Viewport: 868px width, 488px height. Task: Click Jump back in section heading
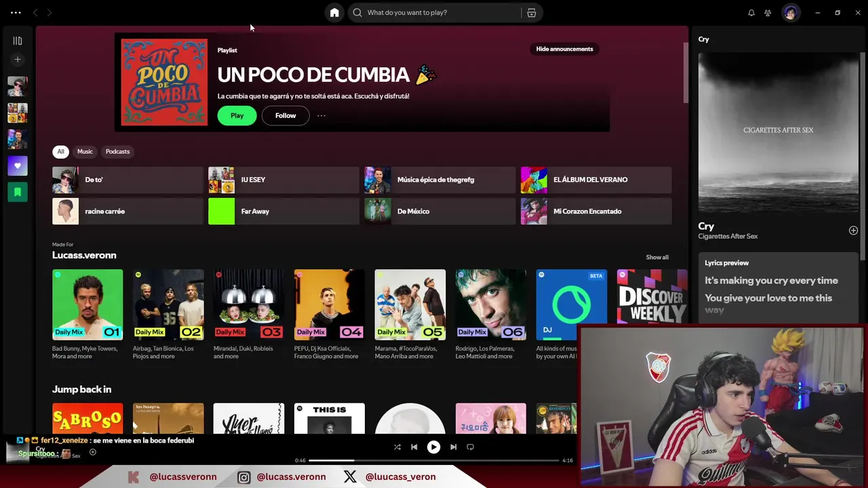[x=81, y=389]
